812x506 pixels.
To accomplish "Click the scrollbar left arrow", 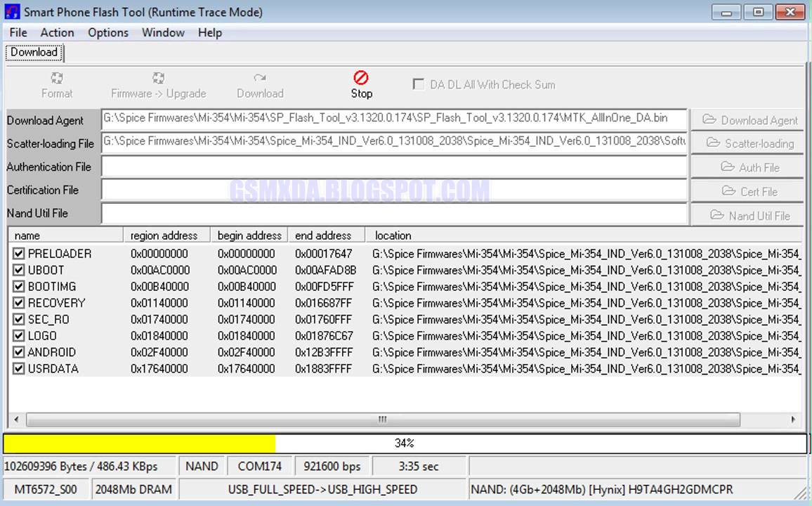I will point(16,419).
